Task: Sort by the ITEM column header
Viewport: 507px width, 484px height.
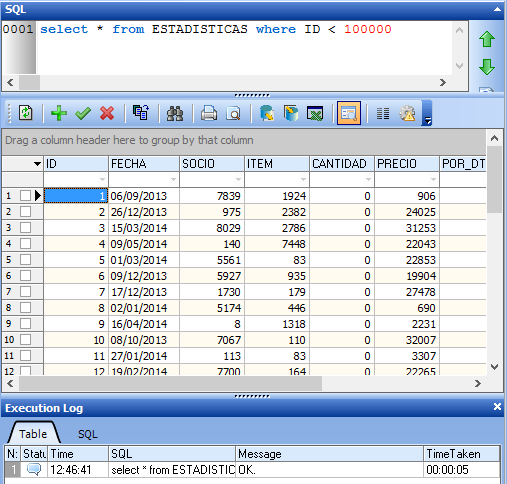Action: [277, 164]
